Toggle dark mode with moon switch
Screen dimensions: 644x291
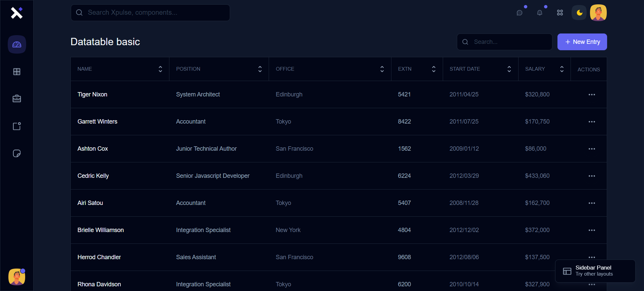[579, 13]
